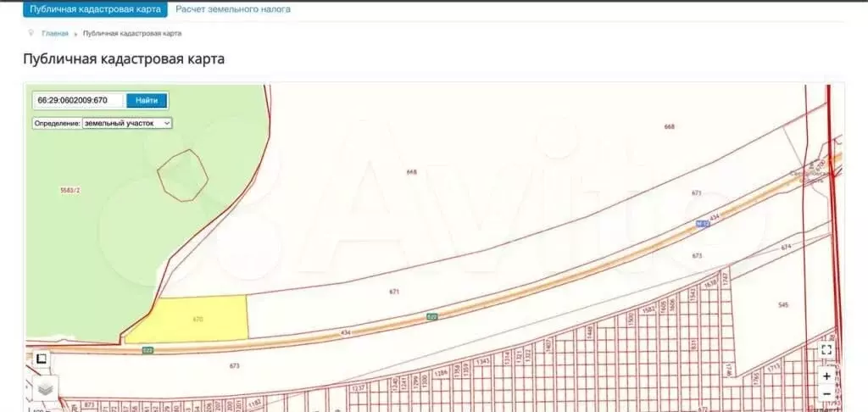Screen dimensions: 868x412
Task: Click small parcel label '1500'
Action: [631, 319]
